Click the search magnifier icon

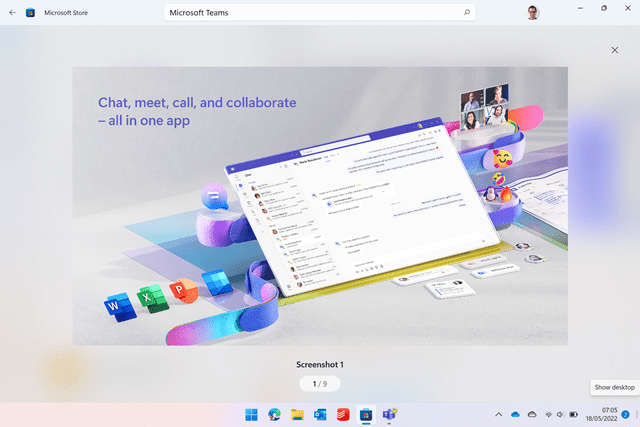click(x=467, y=12)
